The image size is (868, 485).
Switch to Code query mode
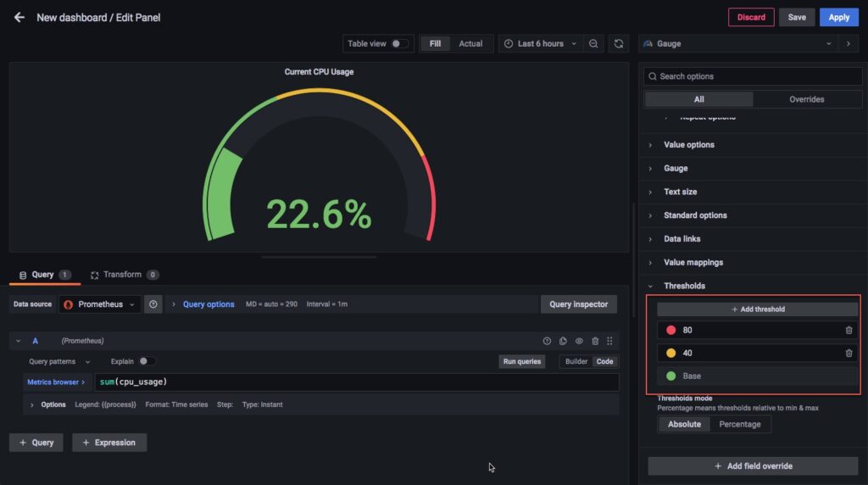tap(604, 361)
